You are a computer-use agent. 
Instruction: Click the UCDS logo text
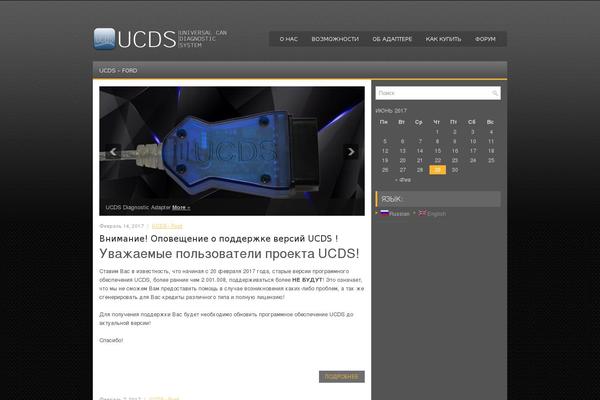(x=147, y=39)
